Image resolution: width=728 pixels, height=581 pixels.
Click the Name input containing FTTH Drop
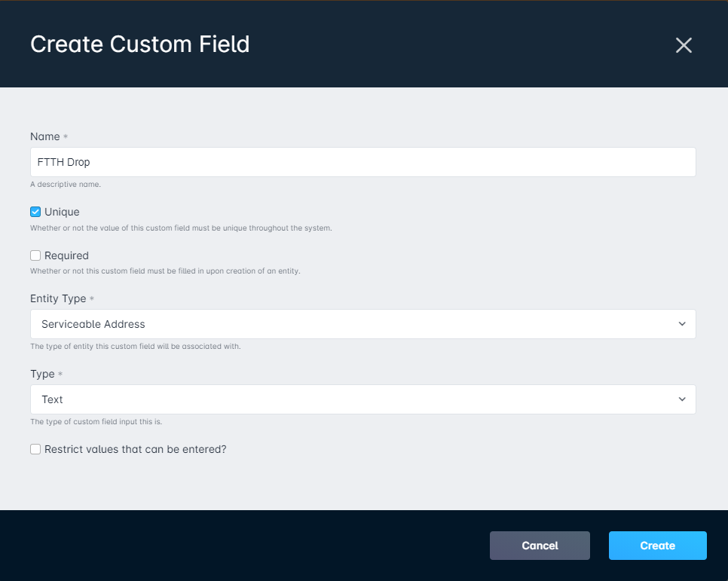363,162
